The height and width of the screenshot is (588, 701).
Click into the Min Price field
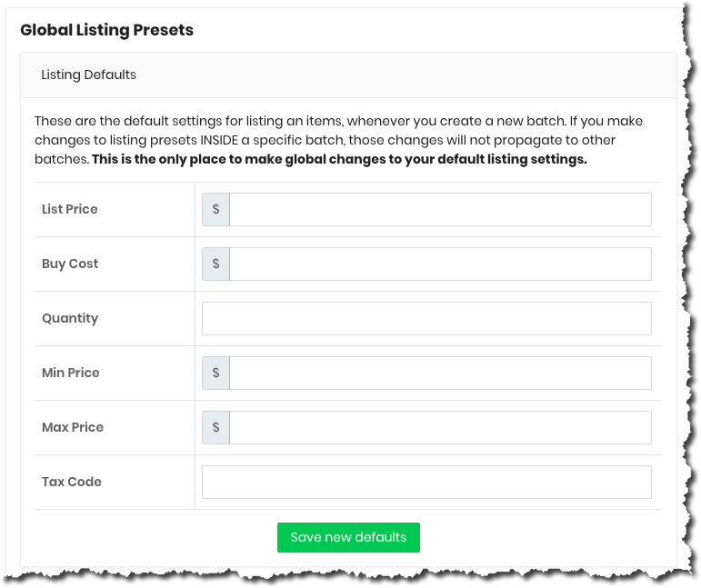pyautogui.click(x=440, y=373)
